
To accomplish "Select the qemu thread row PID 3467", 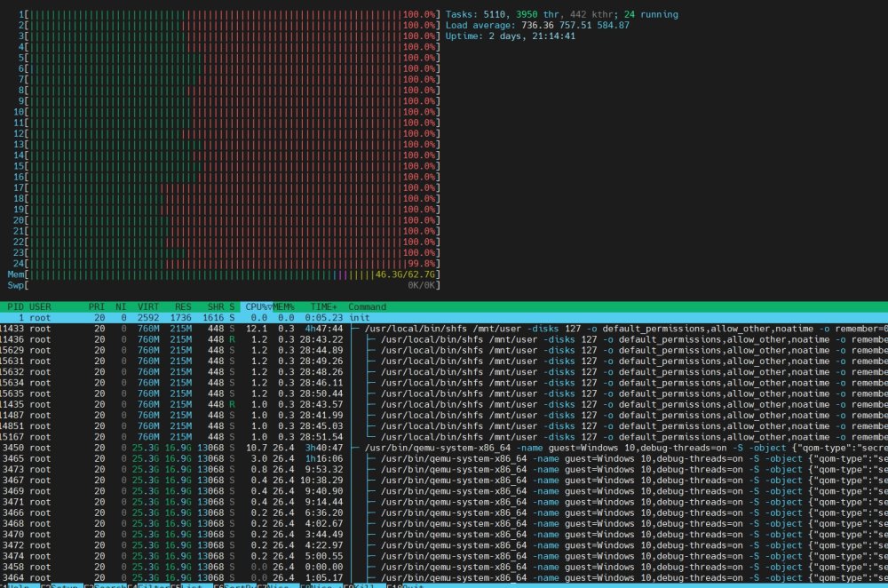I will tap(444, 481).
